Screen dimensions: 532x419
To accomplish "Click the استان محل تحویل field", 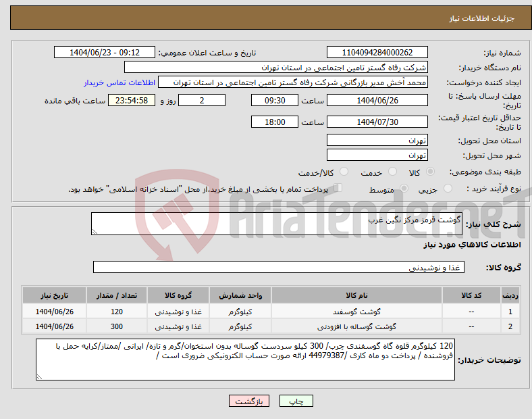I will click(x=377, y=140).
